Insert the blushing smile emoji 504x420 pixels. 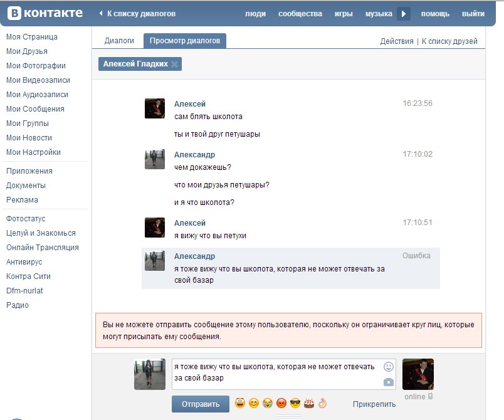(254, 403)
